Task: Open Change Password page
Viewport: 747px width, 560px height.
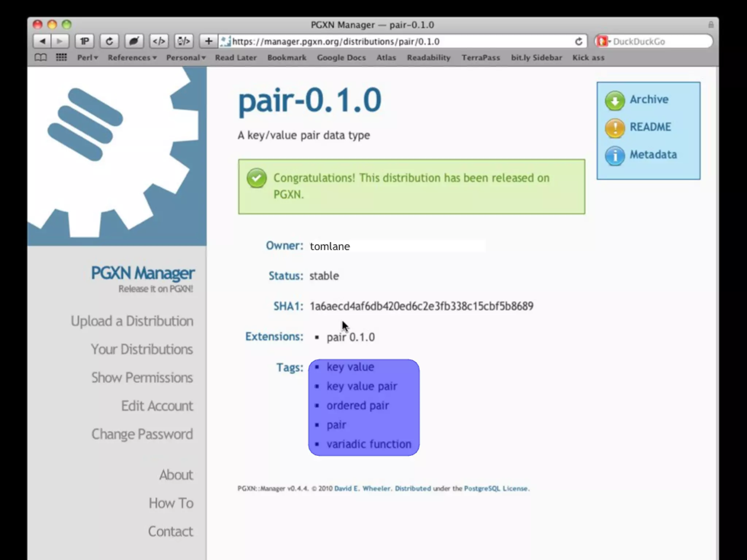Action: [x=142, y=434]
